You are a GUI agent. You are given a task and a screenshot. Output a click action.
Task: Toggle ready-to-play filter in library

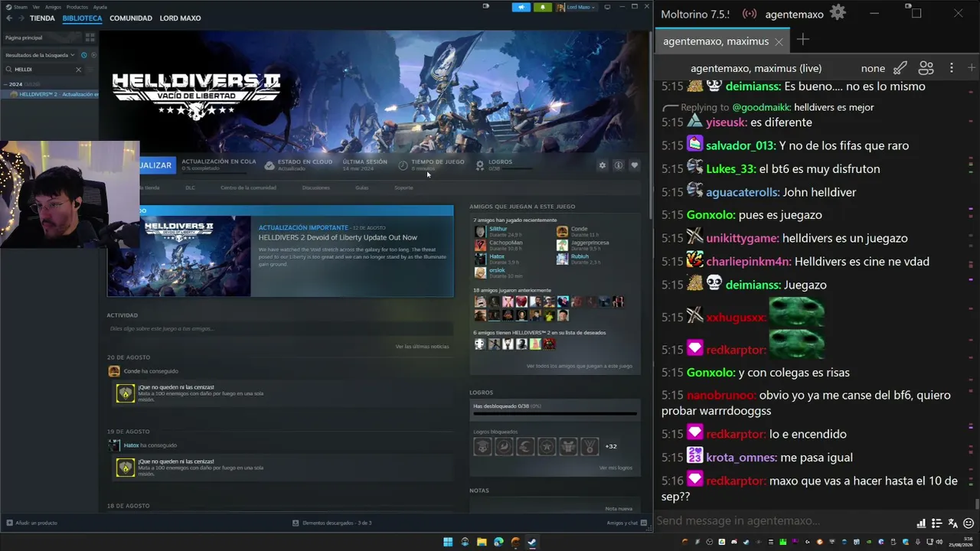coord(93,55)
